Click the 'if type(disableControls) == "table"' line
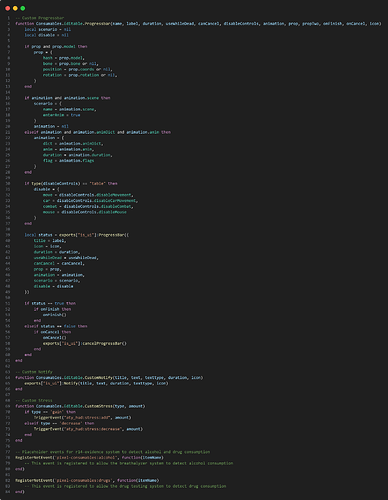 pyautogui.click(x=71, y=183)
